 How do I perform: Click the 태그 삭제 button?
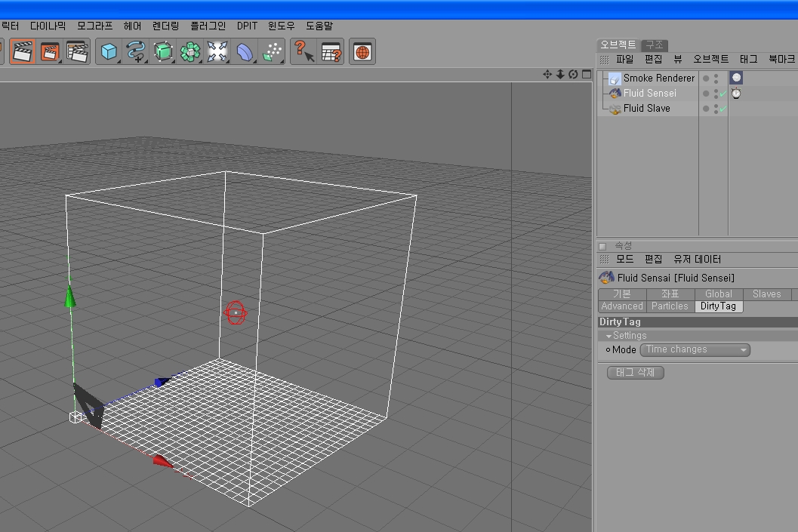point(636,372)
